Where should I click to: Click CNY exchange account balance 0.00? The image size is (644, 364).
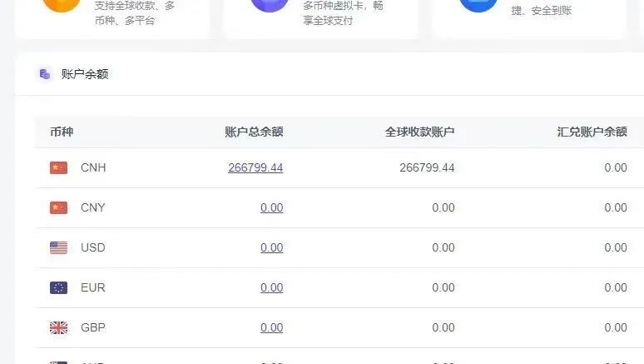click(616, 207)
